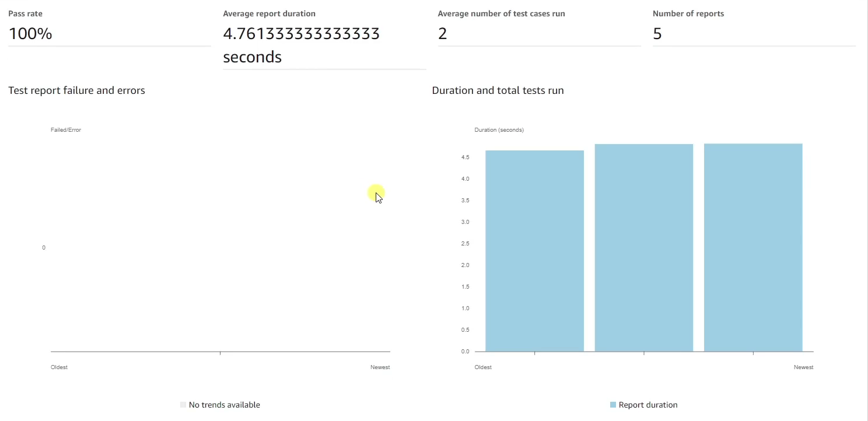Screen dimensions: 868x421
Task: Click the No trends available legend text
Action: coord(225,405)
